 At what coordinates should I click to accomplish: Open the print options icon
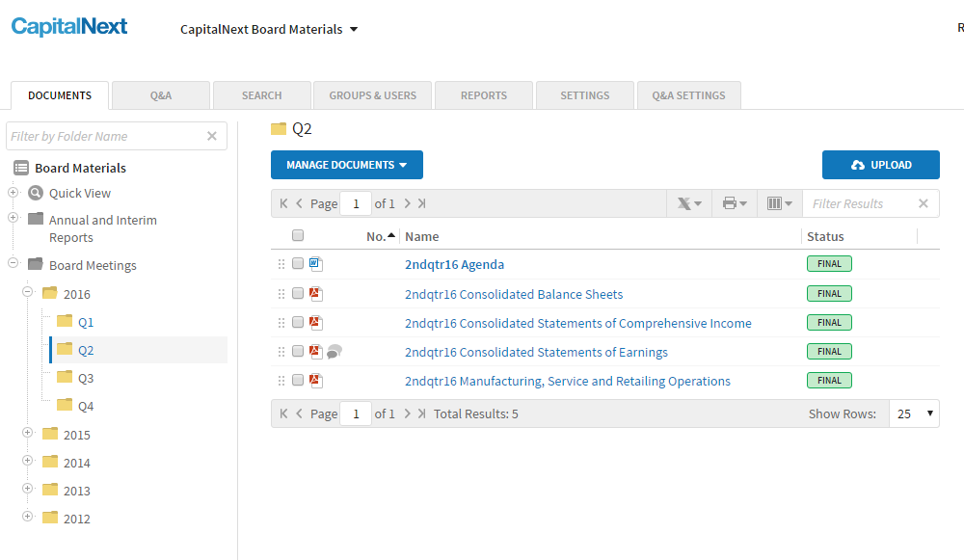point(733,203)
